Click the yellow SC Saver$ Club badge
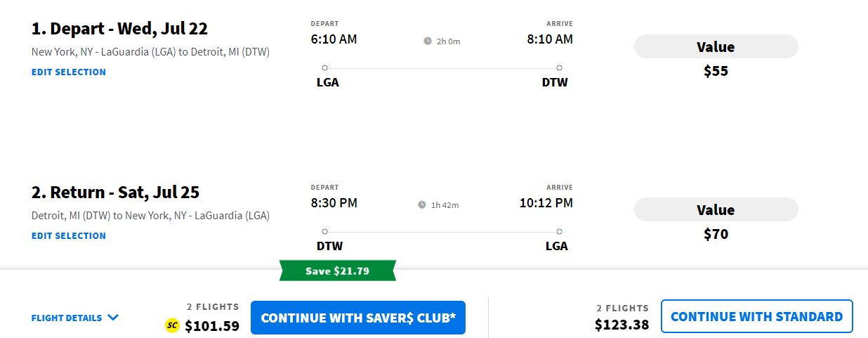The image size is (868, 338). coord(172,325)
